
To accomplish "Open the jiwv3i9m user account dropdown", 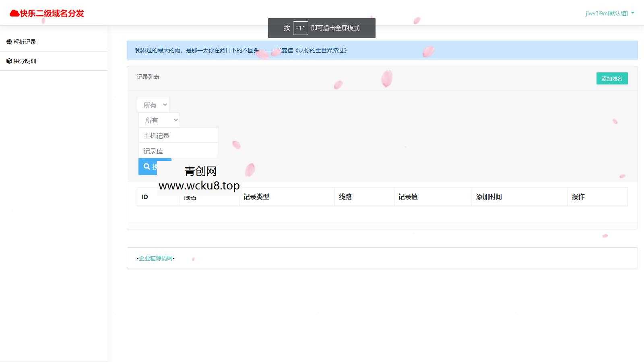I will point(609,13).
